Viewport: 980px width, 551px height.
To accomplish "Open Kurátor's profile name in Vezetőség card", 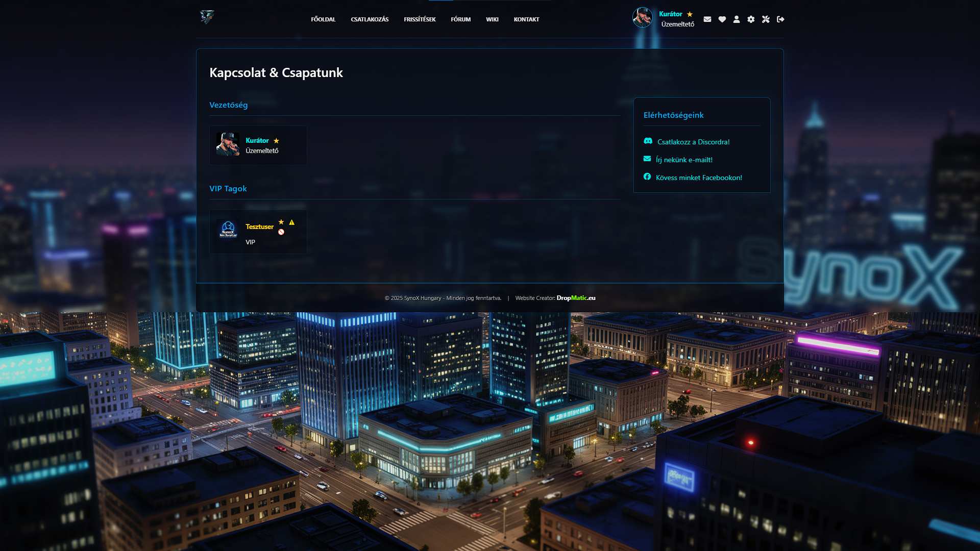I will pyautogui.click(x=257, y=141).
